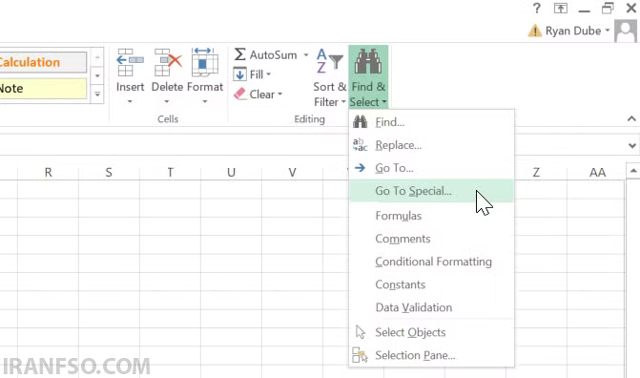This screenshot has height=378, width=640.
Task: Open the Ryan Dube account dropdown
Action: pyautogui.click(x=577, y=31)
